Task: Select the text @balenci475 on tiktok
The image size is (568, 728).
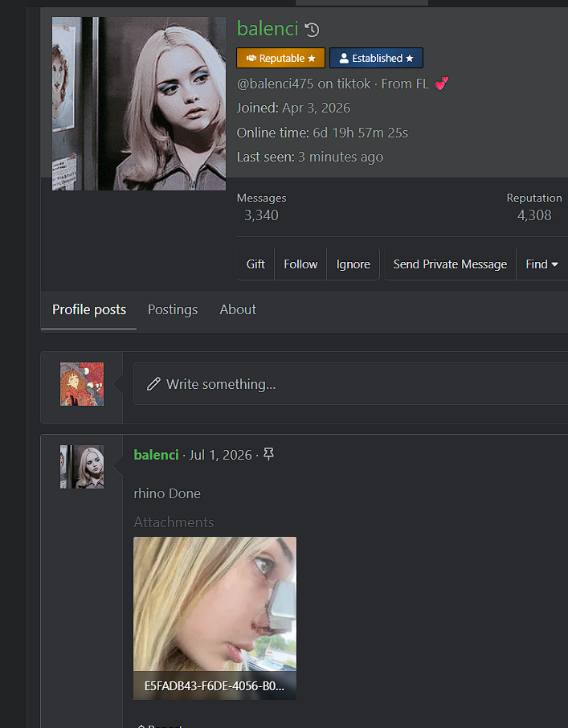Action: click(x=304, y=84)
